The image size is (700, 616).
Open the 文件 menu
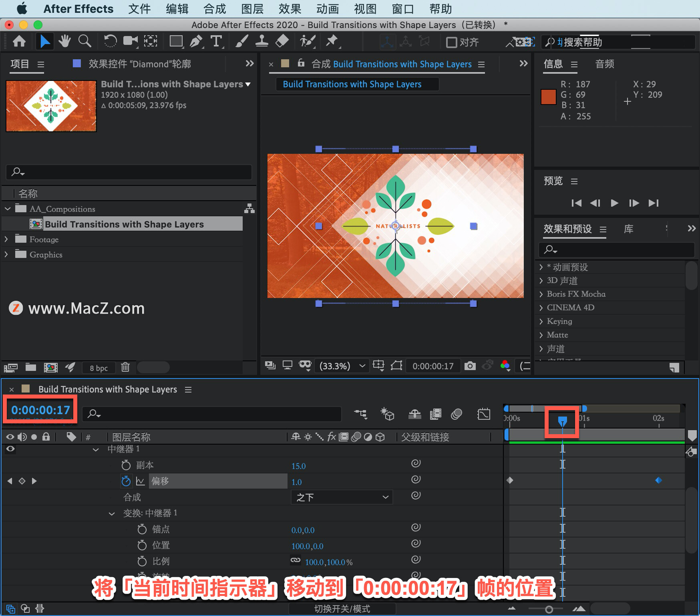[x=139, y=9]
